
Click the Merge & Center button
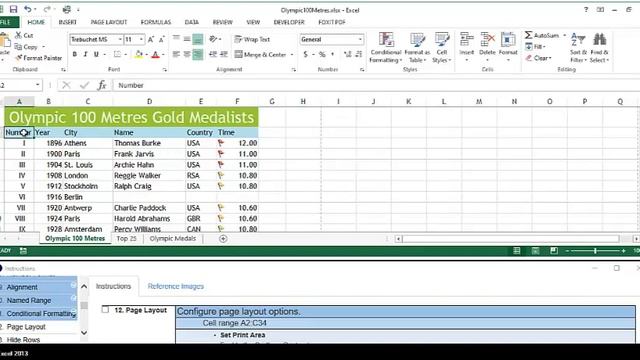[260, 54]
